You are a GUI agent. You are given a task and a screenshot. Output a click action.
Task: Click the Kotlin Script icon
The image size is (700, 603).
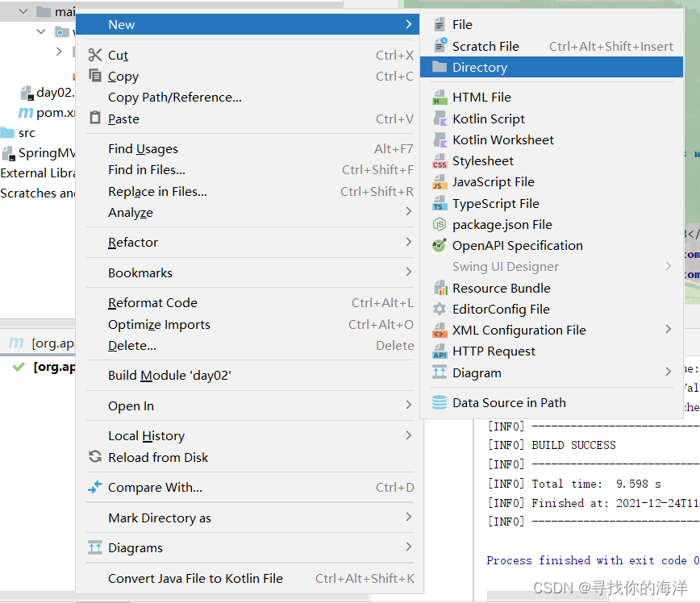[x=440, y=119]
